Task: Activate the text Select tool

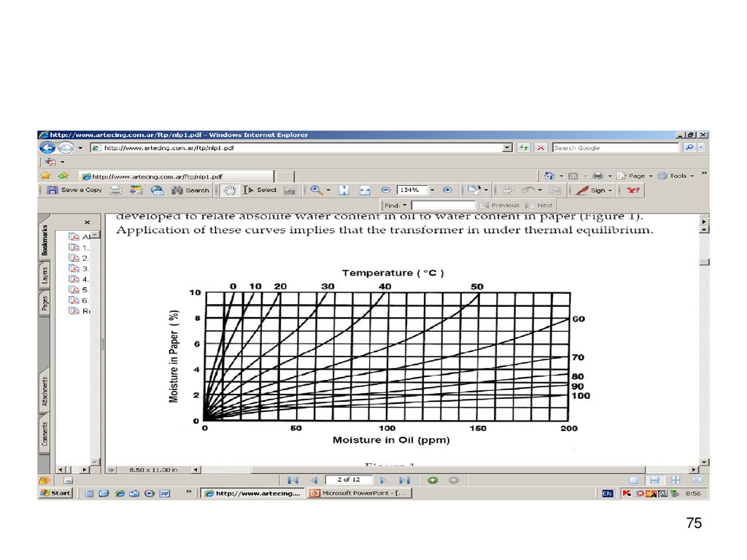Action: click(x=260, y=190)
